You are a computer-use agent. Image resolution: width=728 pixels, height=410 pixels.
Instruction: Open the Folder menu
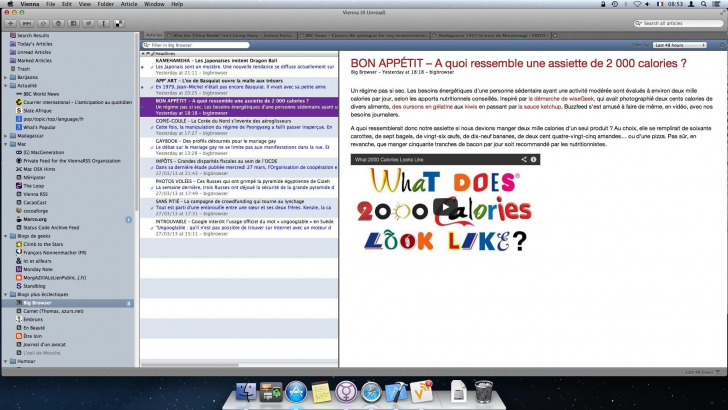point(105,4)
